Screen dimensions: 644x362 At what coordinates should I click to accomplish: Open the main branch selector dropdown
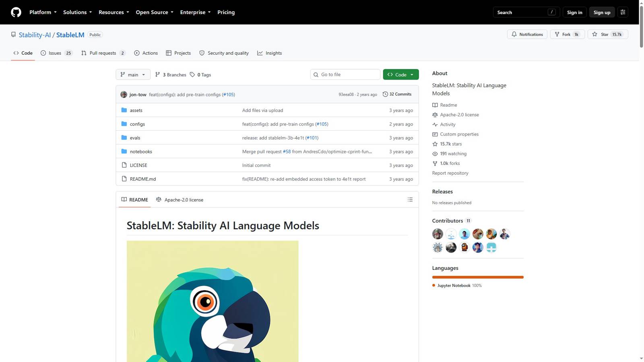point(133,74)
